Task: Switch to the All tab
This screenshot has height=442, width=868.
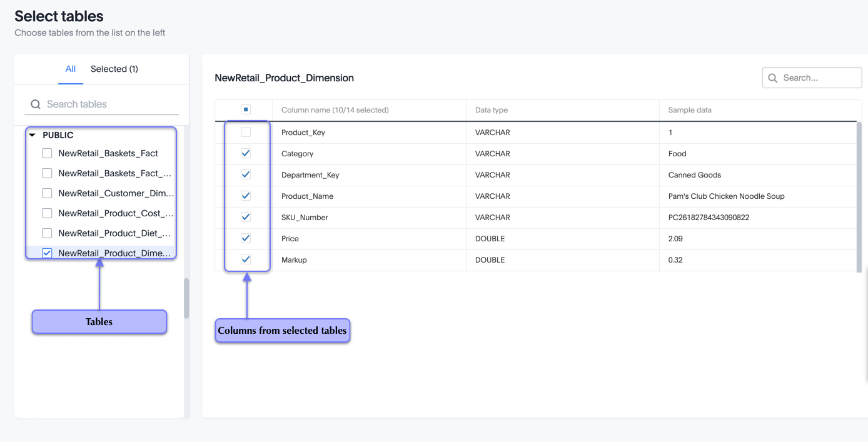Action: tap(70, 69)
